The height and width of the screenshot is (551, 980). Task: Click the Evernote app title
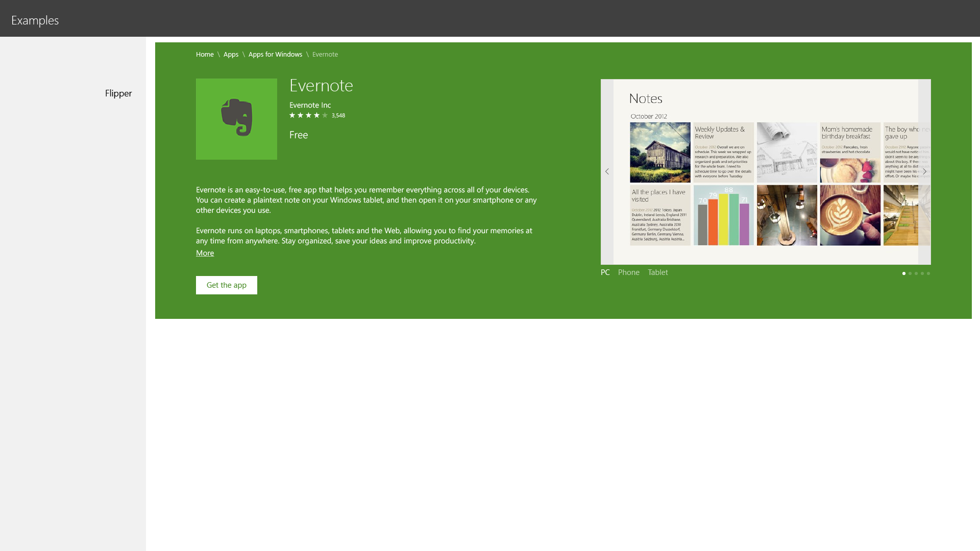[321, 85]
